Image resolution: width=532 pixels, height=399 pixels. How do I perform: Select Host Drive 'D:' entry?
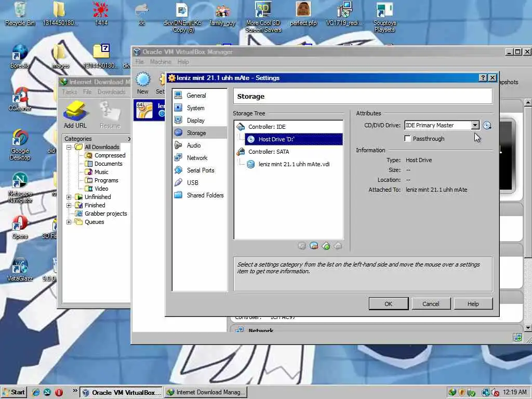(294, 139)
